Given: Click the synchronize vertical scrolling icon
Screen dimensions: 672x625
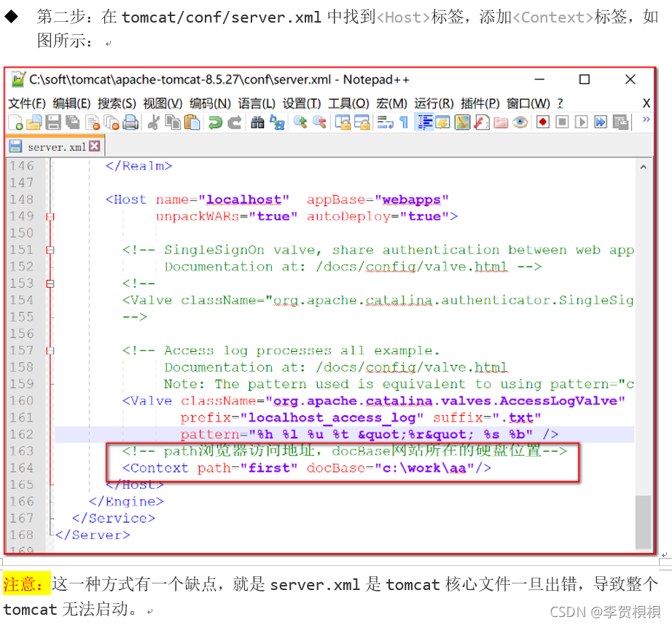Looking at the screenshot, I should 343,122.
